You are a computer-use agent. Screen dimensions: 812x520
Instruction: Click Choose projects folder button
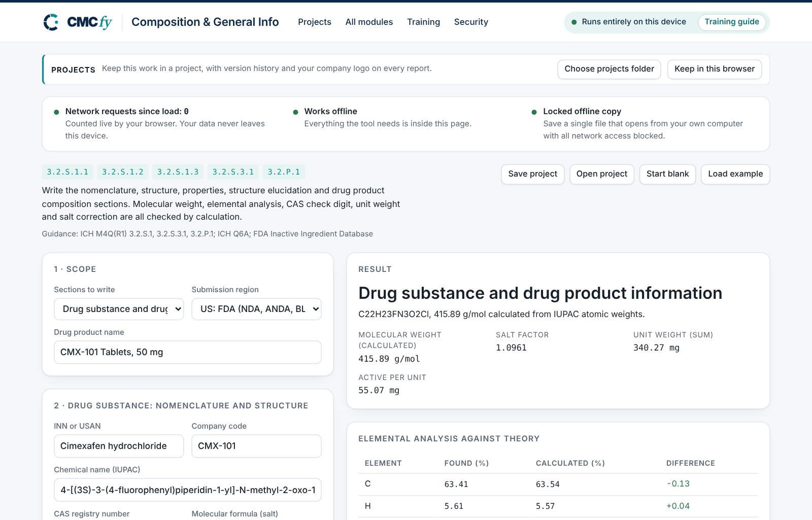[x=609, y=69]
